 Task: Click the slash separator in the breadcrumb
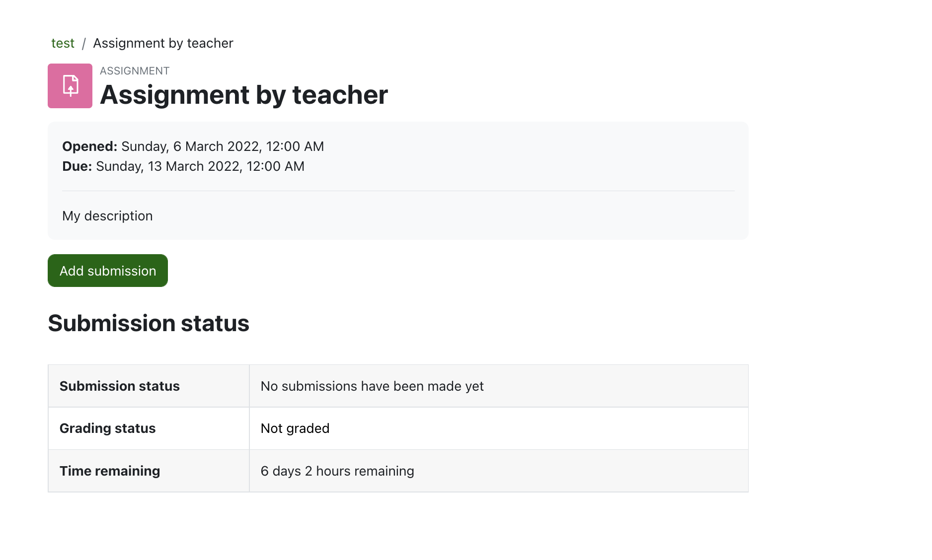point(84,44)
